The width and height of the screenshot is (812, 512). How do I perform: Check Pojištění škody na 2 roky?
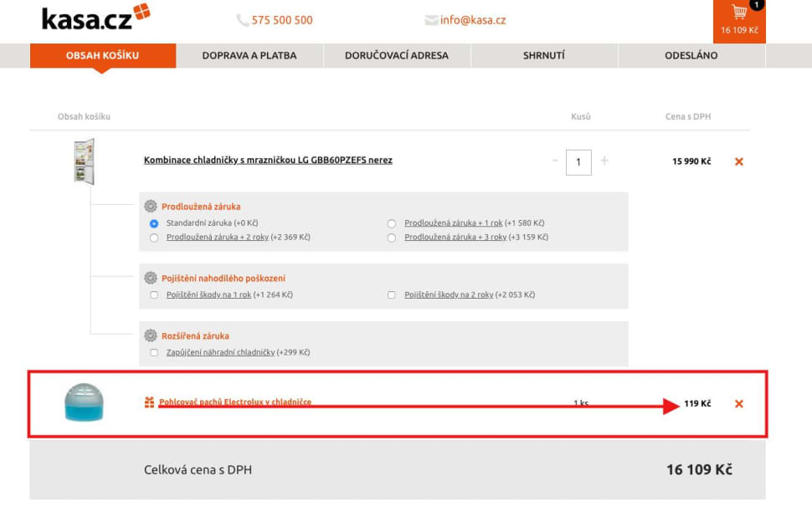tap(392, 294)
